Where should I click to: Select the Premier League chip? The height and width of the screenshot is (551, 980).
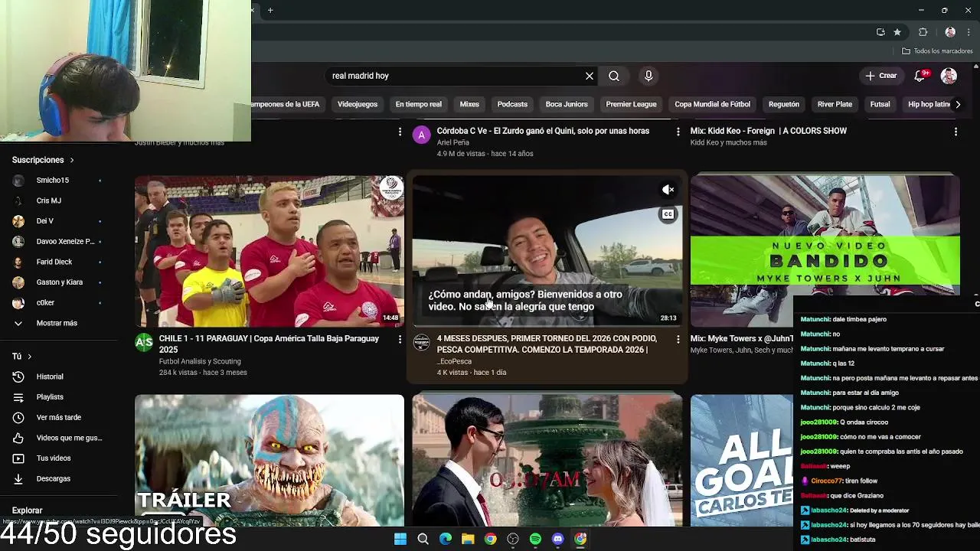pos(631,104)
